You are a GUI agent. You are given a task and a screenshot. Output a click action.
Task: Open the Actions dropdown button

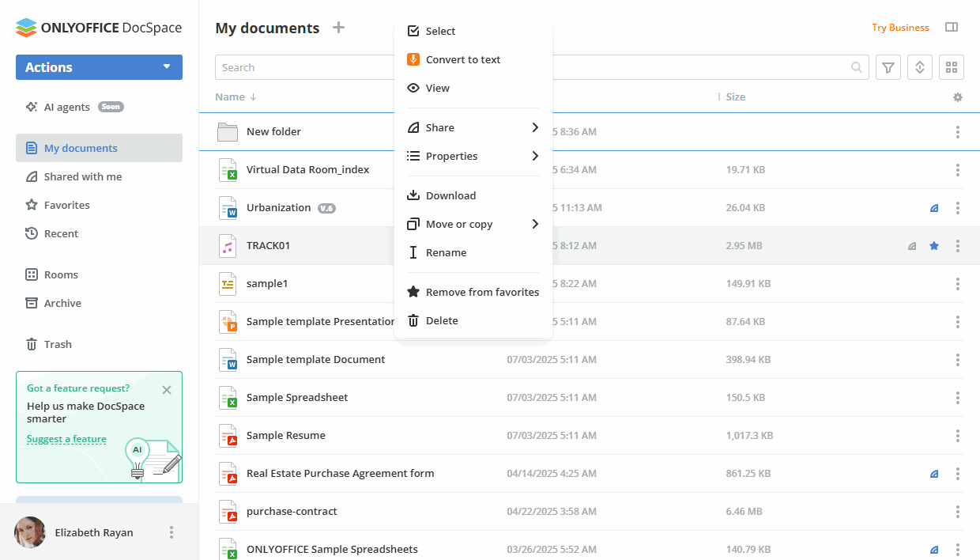point(99,67)
